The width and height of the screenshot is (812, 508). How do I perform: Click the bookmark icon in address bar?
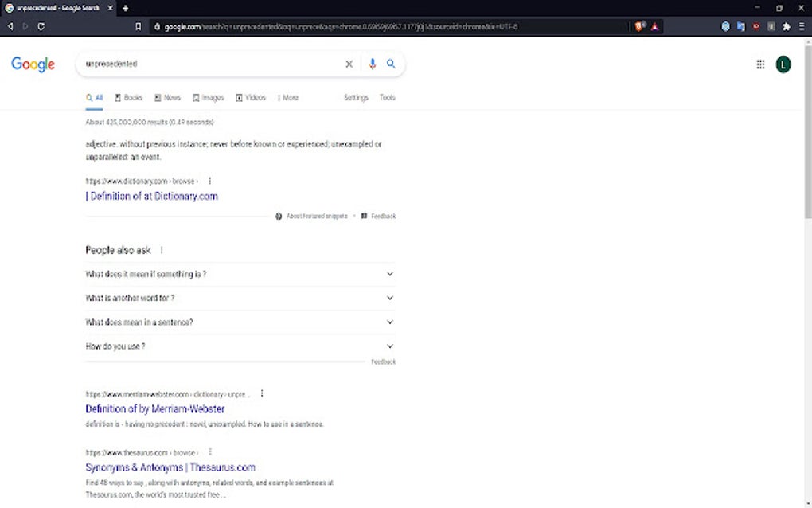click(x=138, y=26)
